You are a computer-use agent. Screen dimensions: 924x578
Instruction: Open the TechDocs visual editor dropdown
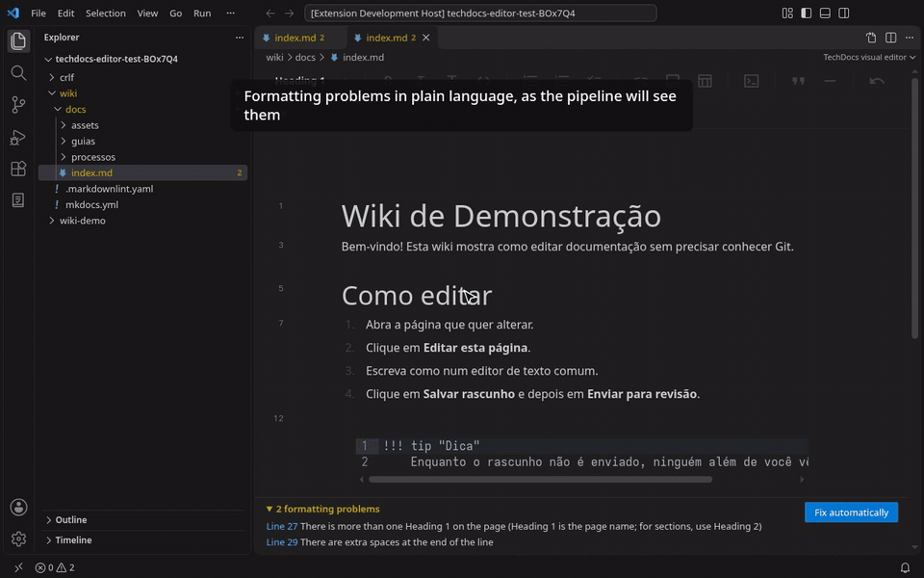coord(869,57)
